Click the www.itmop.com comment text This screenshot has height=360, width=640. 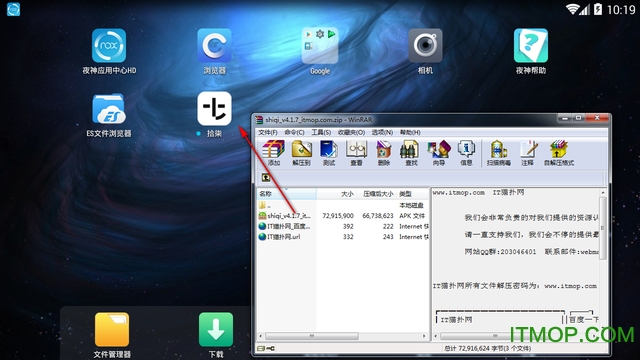tap(458, 192)
